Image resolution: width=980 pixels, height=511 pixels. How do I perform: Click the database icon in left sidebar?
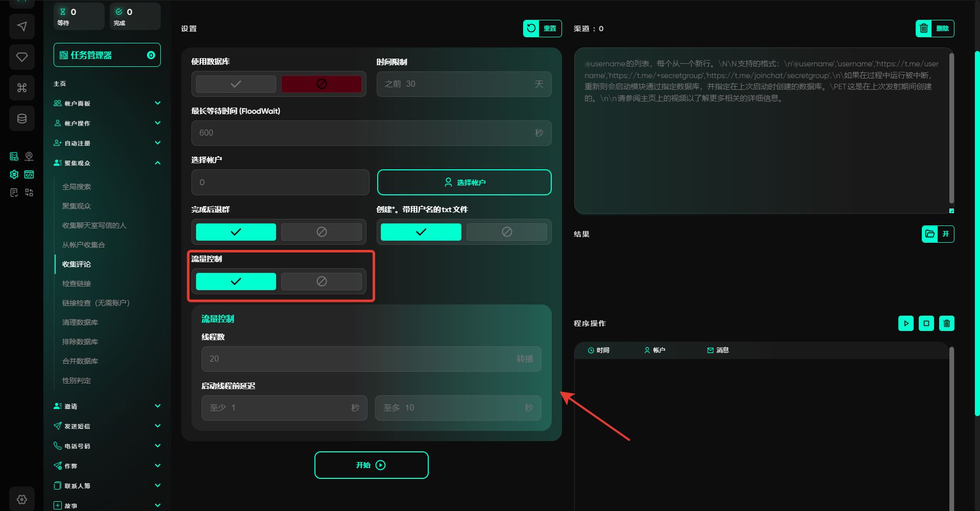pyautogui.click(x=22, y=118)
